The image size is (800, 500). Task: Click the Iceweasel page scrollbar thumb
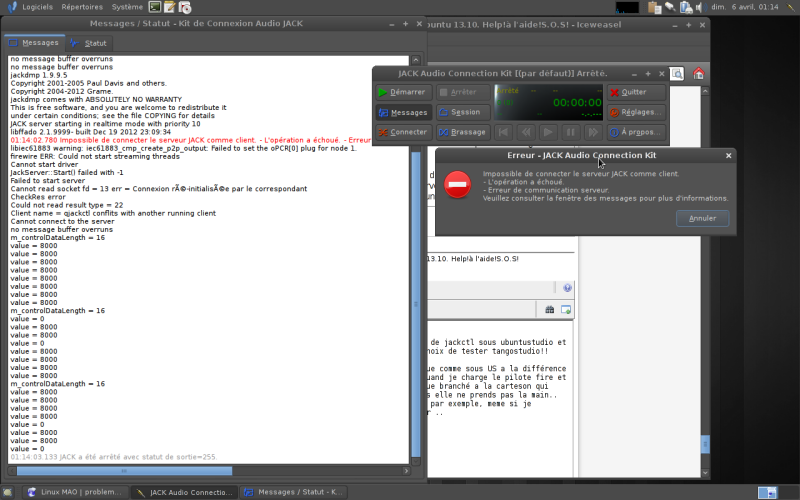pos(705,444)
